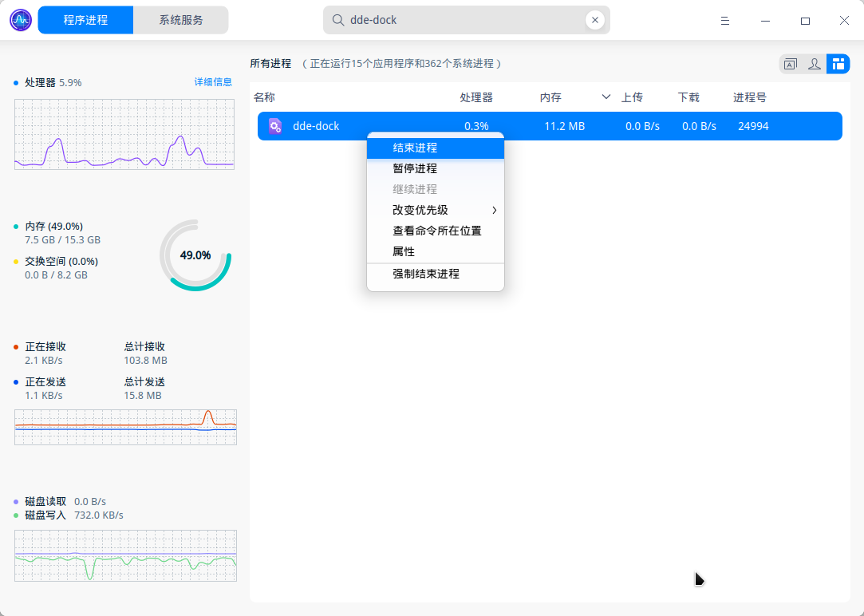Image resolution: width=864 pixels, height=616 pixels.
Task: Select the all processes compact view icon
Action: (x=838, y=64)
